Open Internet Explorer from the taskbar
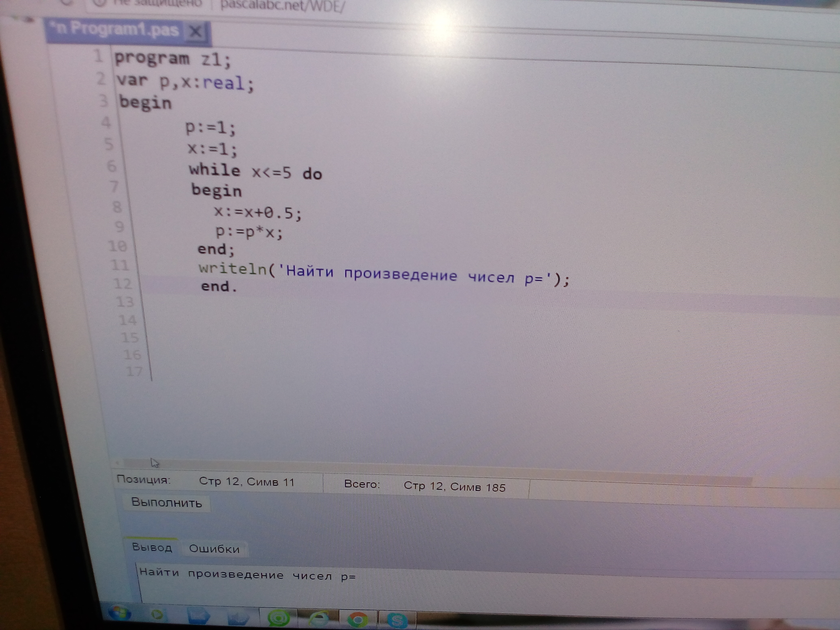840x630 pixels. pyautogui.click(x=318, y=619)
